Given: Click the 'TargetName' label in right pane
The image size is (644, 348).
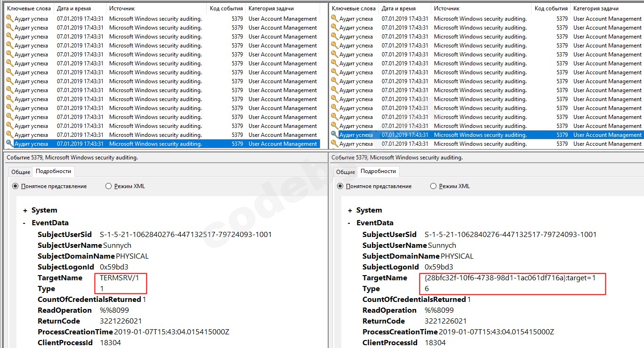Looking at the screenshot, I should (x=385, y=278).
